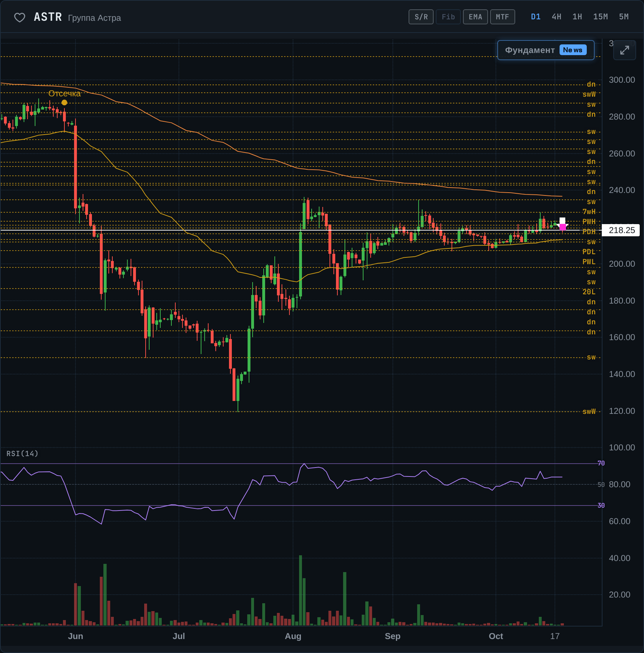Click the 218.25 current price label
This screenshot has height=653, width=644.
coord(621,230)
